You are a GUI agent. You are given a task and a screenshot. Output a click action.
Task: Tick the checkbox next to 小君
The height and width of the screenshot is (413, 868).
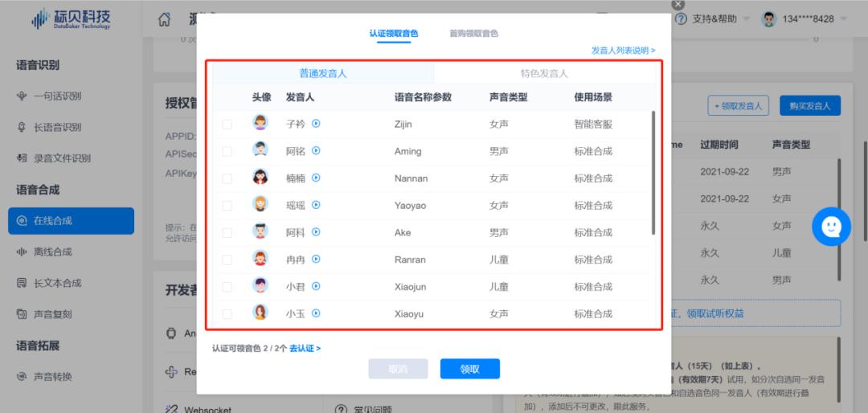(x=227, y=287)
